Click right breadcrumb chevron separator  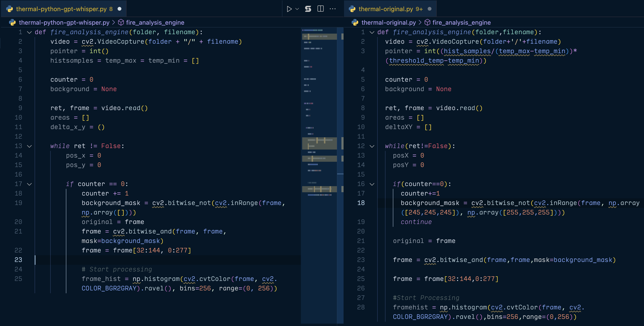pyautogui.click(x=420, y=23)
